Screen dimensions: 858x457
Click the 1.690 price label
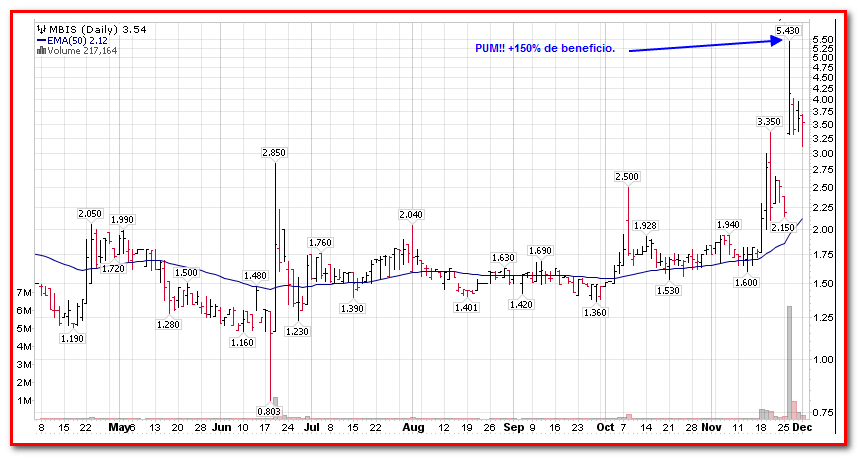click(x=540, y=251)
